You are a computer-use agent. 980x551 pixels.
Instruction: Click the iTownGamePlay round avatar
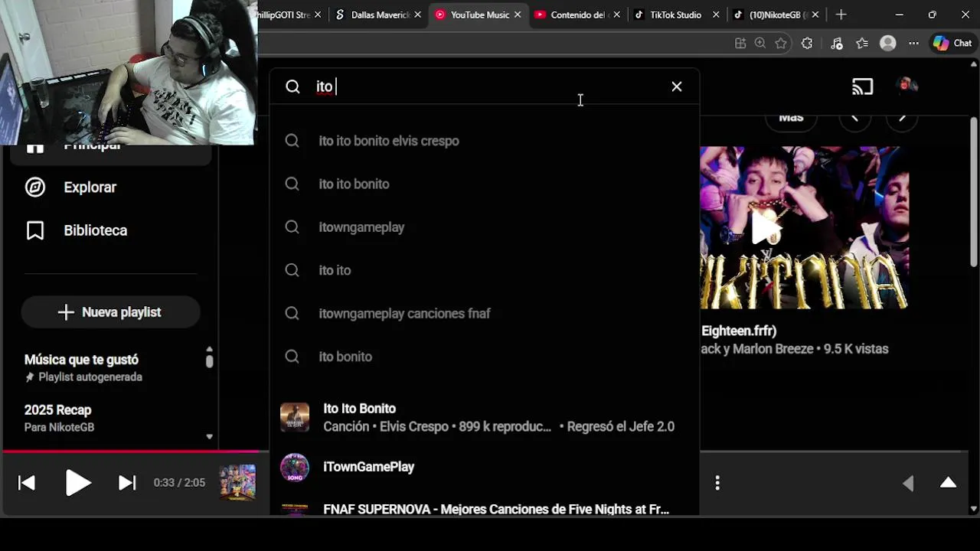[x=295, y=467]
